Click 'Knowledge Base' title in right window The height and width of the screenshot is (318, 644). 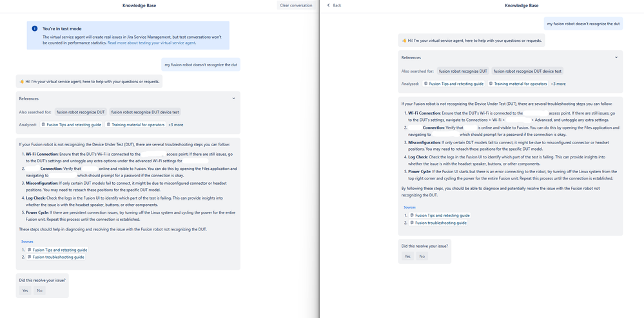click(522, 5)
